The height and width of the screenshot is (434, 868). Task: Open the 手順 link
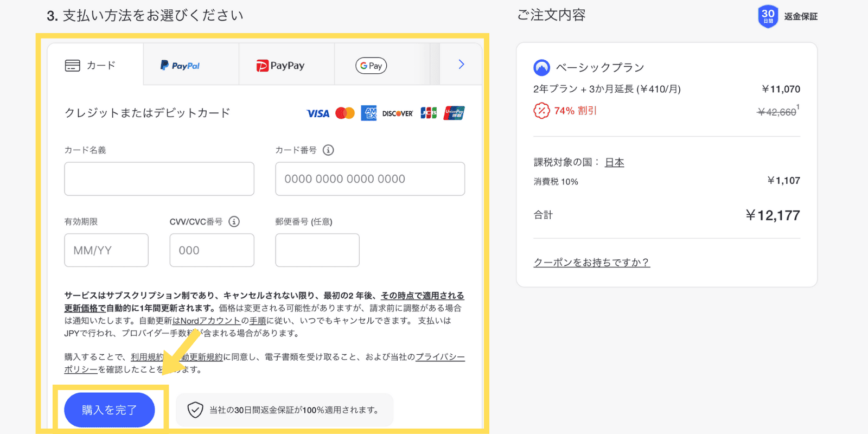point(258,321)
